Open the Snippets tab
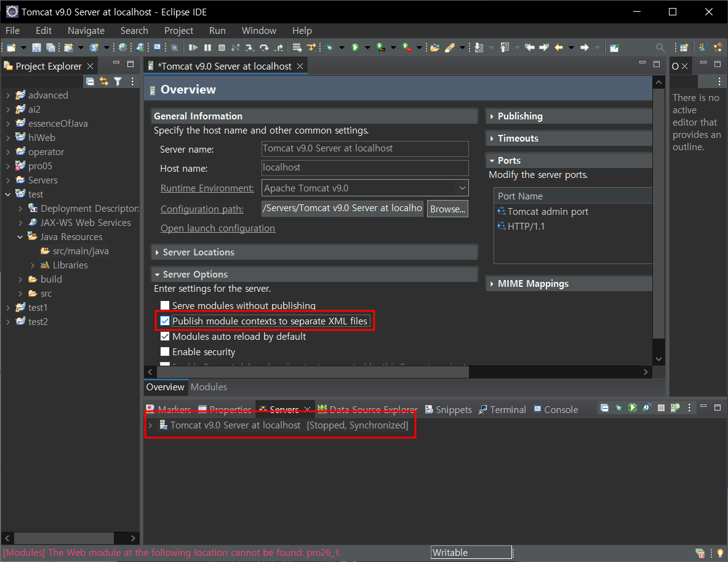 [449, 410]
